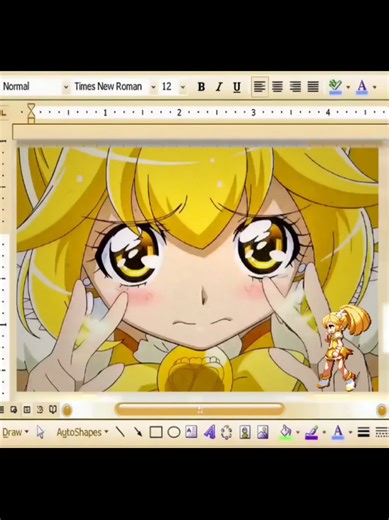Open Line Color dropdown arrow

click(324, 433)
